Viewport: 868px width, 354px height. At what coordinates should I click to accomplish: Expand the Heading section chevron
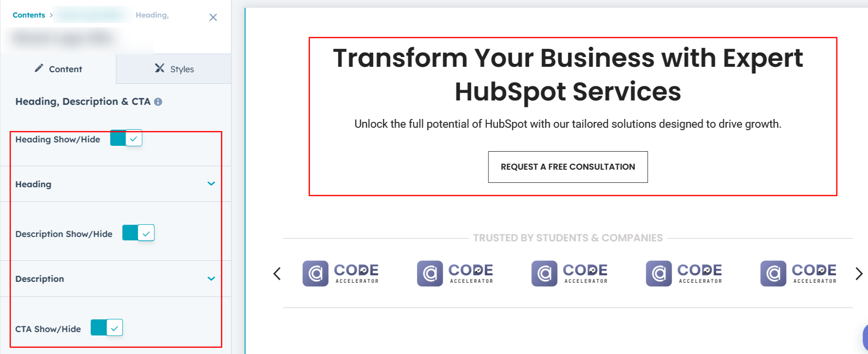(x=211, y=184)
